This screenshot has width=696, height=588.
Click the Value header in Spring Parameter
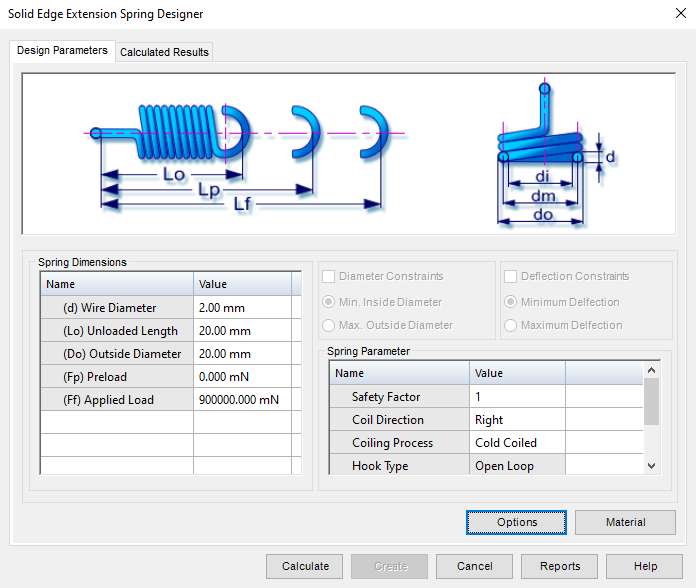[x=517, y=373]
